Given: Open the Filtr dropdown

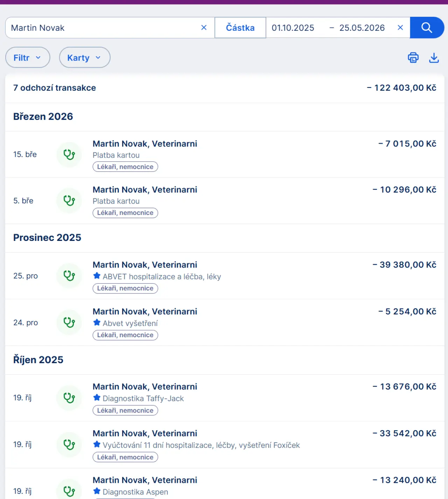Looking at the screenshot, I should [x=28, y=57].
